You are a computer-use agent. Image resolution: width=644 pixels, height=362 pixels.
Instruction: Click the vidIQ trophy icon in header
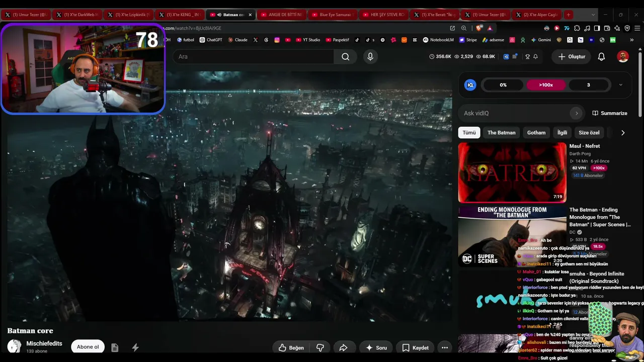pos(527,57)
